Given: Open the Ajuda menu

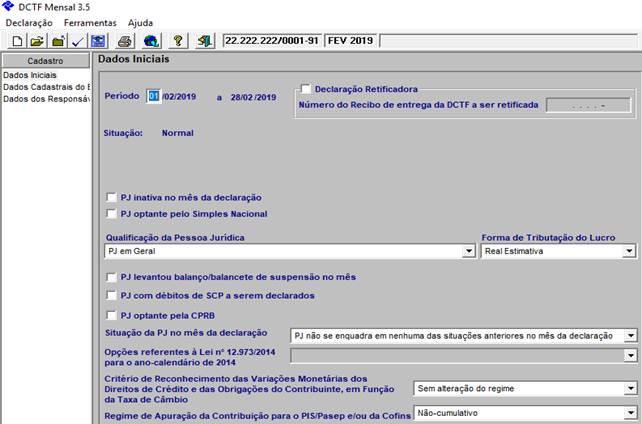Looking at the screenshot, I should click(140, 23).
